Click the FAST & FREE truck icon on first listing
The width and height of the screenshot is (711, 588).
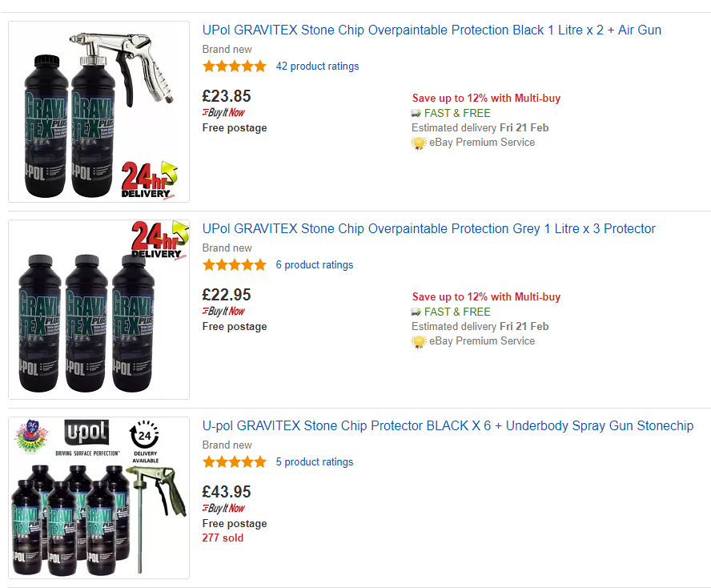click(416, 113)
